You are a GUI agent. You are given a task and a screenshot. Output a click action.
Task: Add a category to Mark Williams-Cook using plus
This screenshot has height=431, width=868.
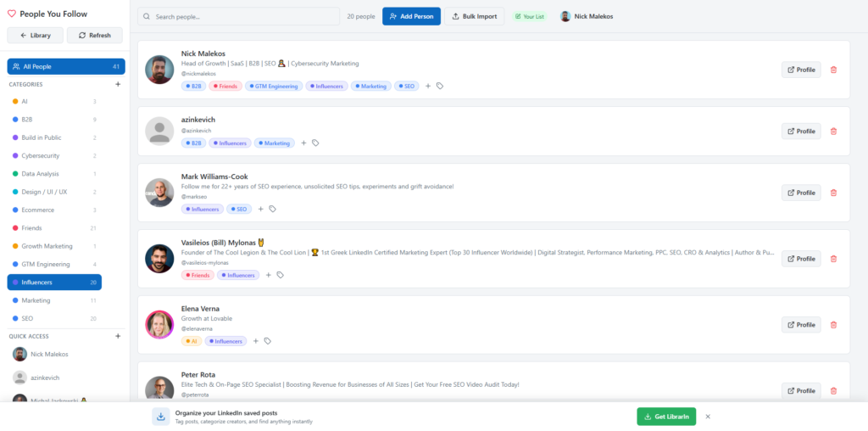pos(261,209)
